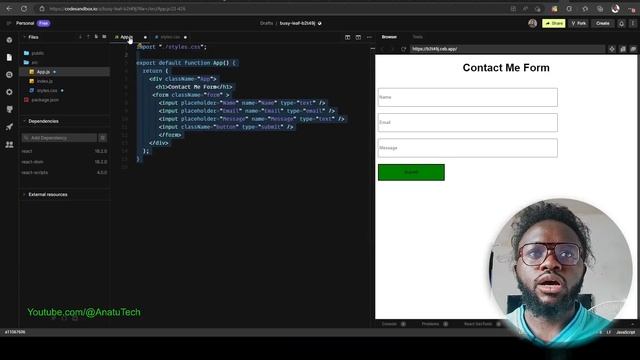Go back in the preview browser
The width and height of the screenshot is (640, 360).
[x=382, y=49]
